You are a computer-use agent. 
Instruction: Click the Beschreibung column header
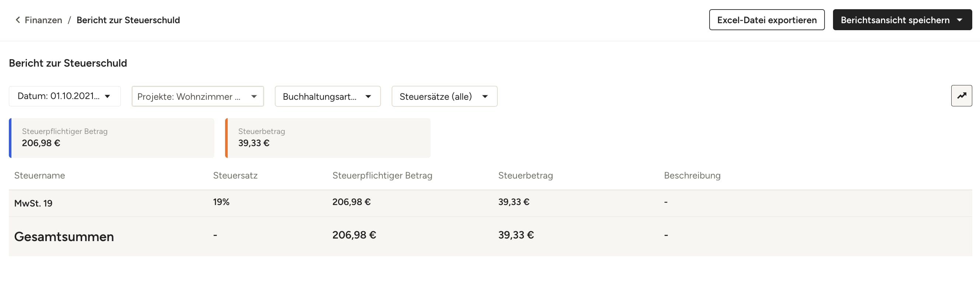[x=692, y=176]
